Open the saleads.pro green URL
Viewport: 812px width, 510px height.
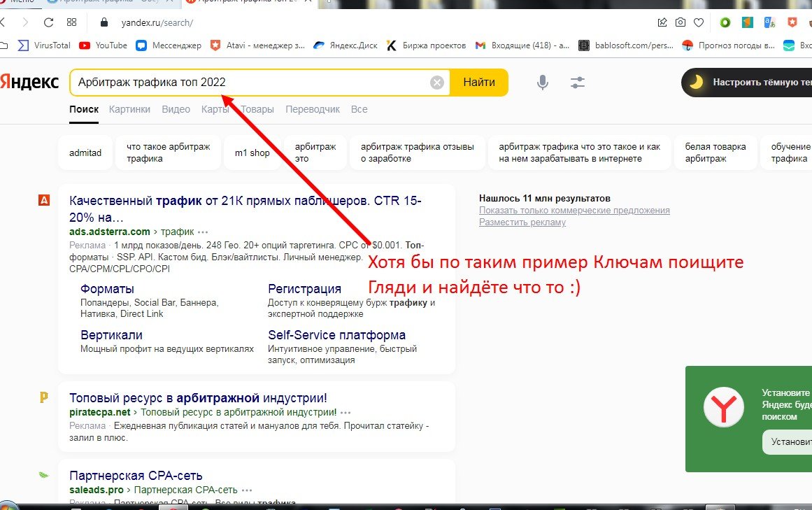pos(97,490)
